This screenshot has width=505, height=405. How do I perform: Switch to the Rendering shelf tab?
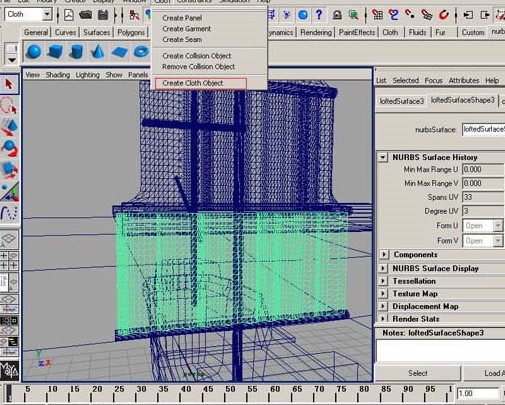[x=316, y=32]
